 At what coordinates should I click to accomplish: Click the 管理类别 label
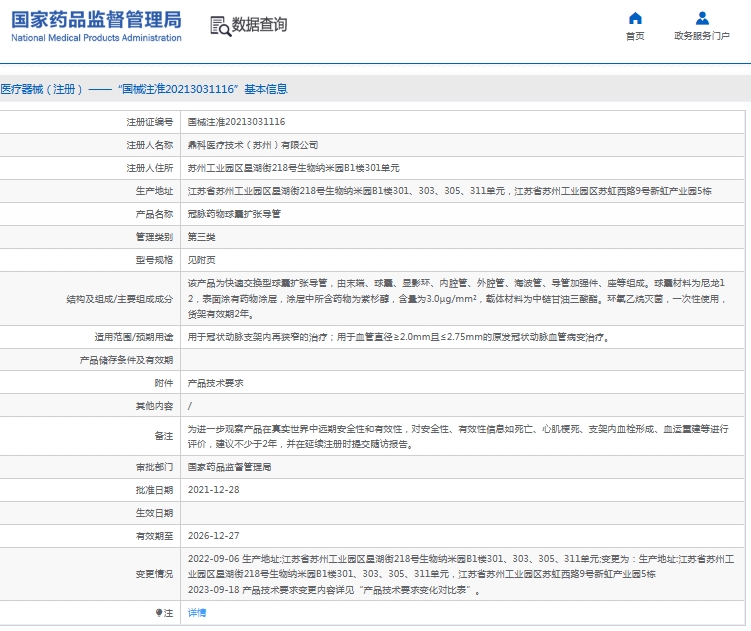(154, 237)
